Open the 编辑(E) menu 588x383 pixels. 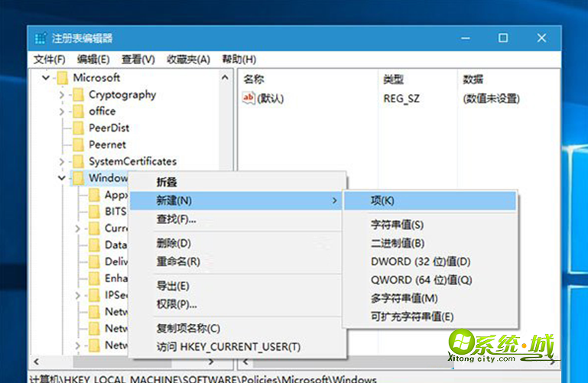[x=93, y=60]
